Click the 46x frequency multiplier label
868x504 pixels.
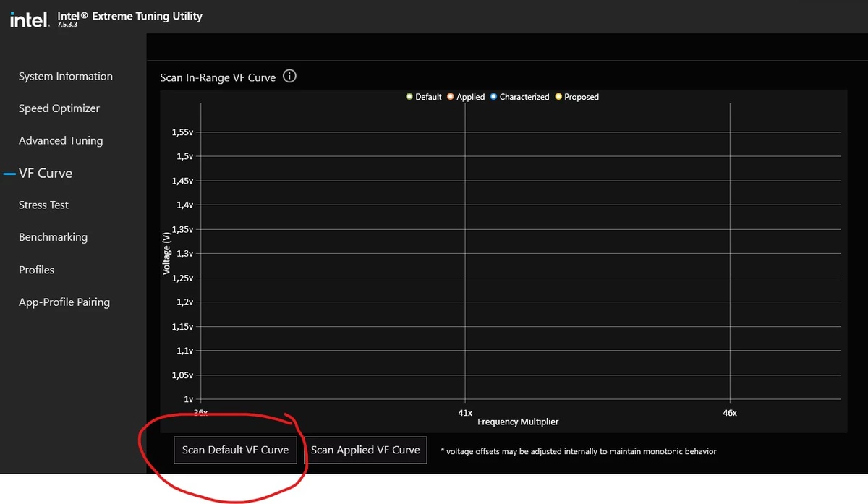point(730,412)
